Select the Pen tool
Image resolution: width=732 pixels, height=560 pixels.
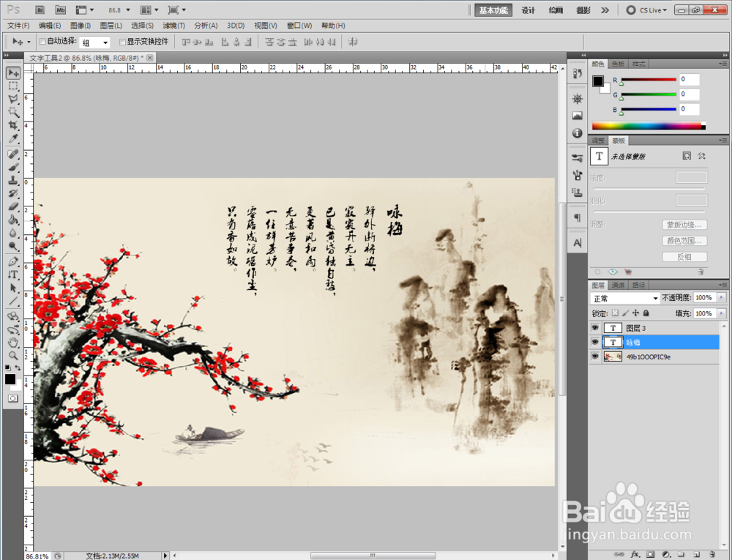tap(13, 261)
